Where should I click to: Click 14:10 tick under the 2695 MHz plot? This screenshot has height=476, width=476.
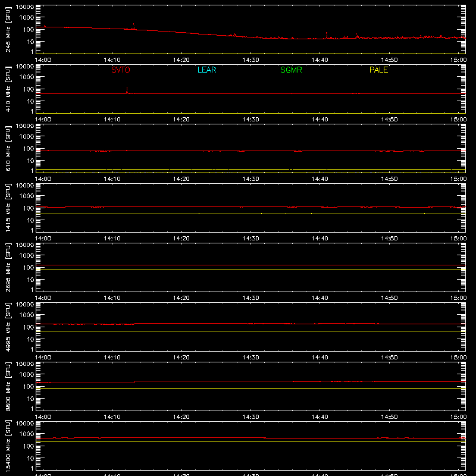[112, 298]
